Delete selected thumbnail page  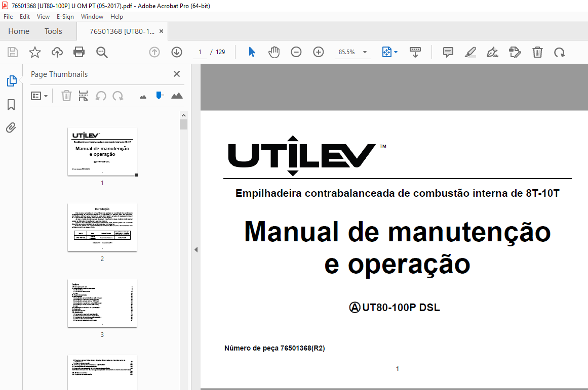66,96
